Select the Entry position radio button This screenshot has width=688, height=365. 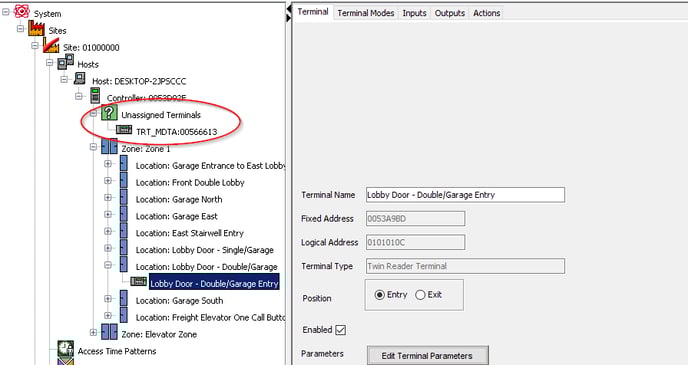[x=380, y=295]
